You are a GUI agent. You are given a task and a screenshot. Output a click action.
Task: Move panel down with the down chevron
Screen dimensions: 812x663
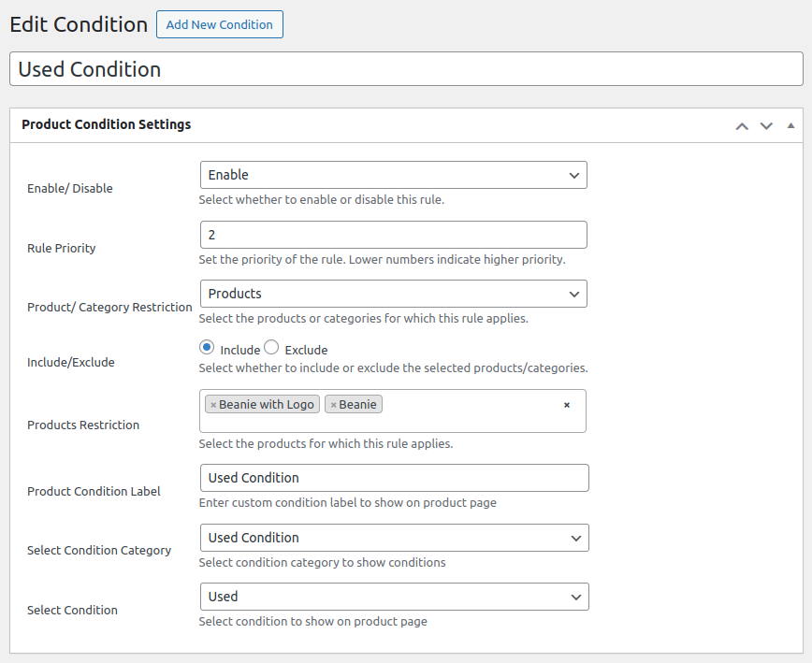766,125
